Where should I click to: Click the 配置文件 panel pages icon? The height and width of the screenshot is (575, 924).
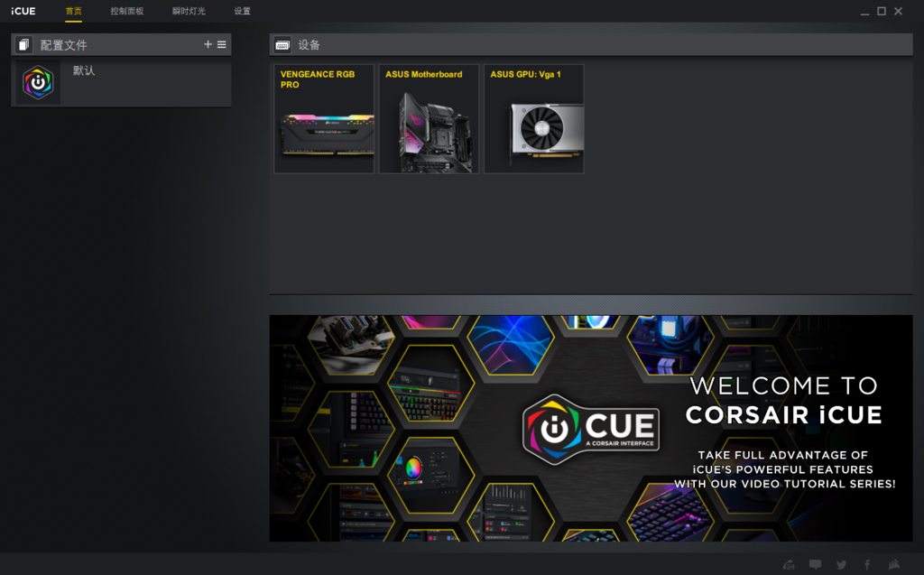coord(23,45)
